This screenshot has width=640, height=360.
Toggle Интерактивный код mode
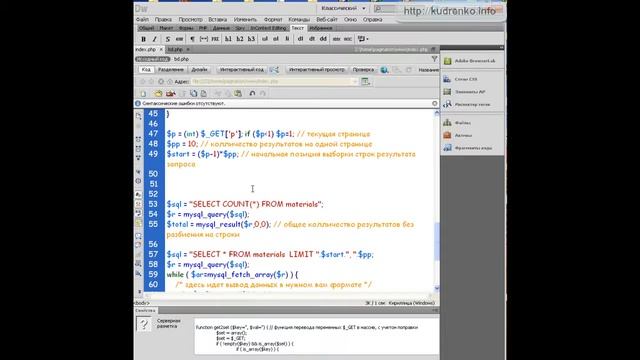point(242,70)
